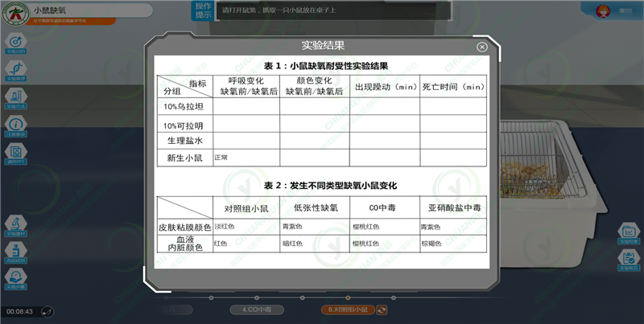Open the 实验结果 folder icon on right

pyautogui.click(x=629, y=233)
